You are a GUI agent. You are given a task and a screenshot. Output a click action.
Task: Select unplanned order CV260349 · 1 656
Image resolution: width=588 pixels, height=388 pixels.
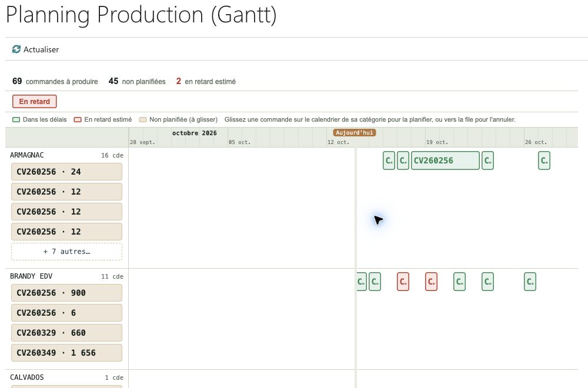(x=67, y=353)
